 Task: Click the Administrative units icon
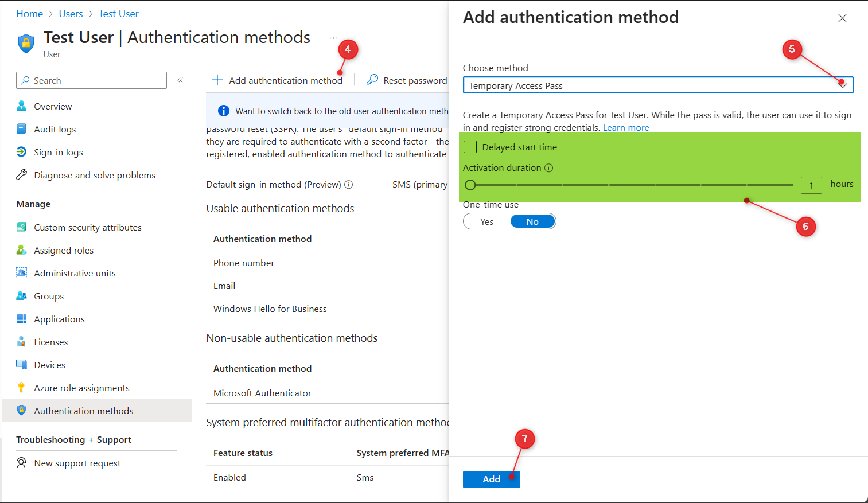(21, 273)
